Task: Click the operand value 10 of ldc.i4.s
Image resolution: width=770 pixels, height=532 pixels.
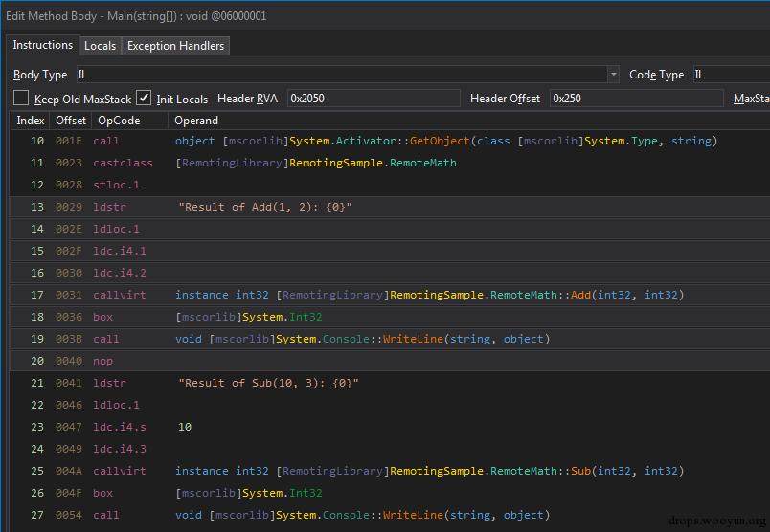Action: (185, 427)
